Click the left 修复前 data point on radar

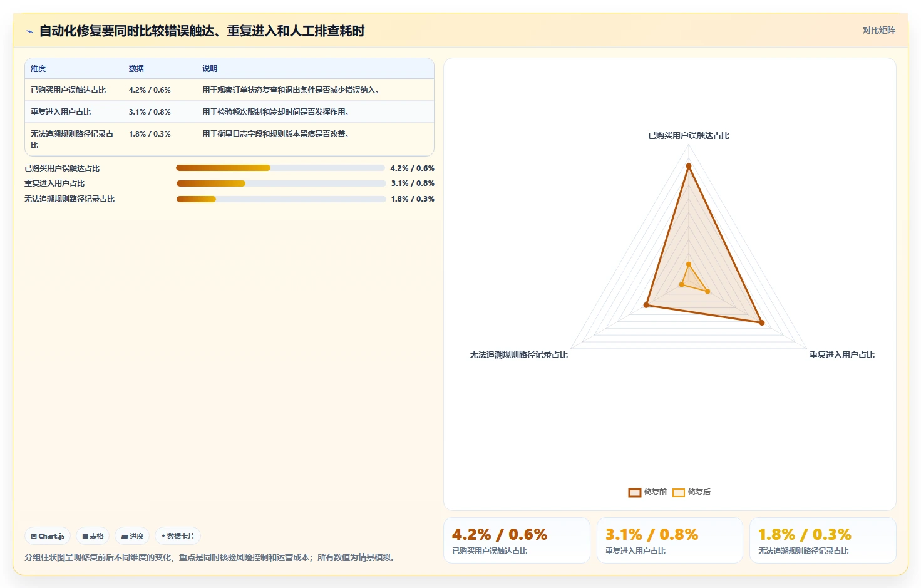coord(646,305)
